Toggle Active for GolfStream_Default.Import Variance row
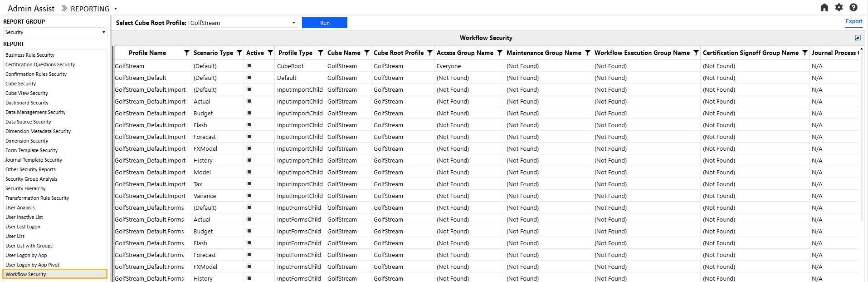The width and height of the screenshot is (868, 282). (249, 196)
